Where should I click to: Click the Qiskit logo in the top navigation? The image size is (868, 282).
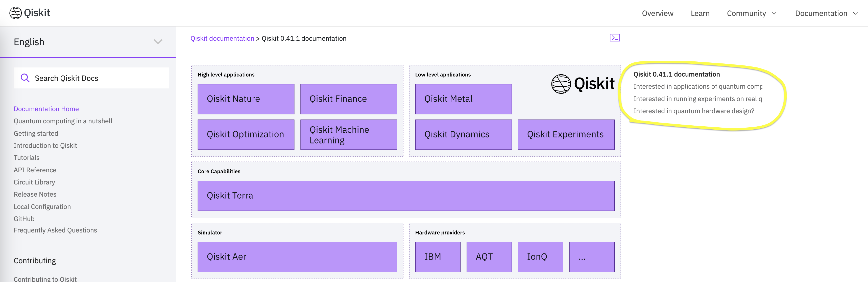30,13
